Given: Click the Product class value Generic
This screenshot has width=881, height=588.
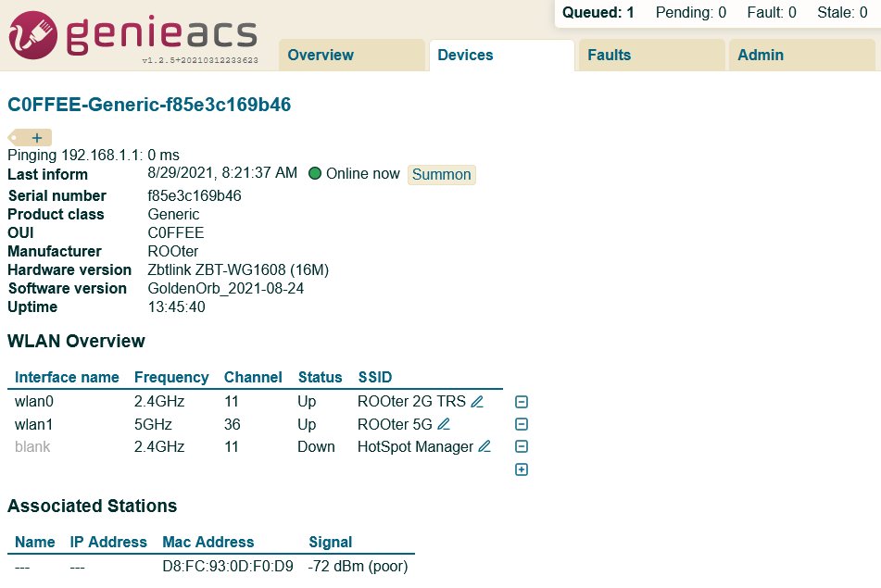Looking at the screenshot, I should tap(173, 214).
